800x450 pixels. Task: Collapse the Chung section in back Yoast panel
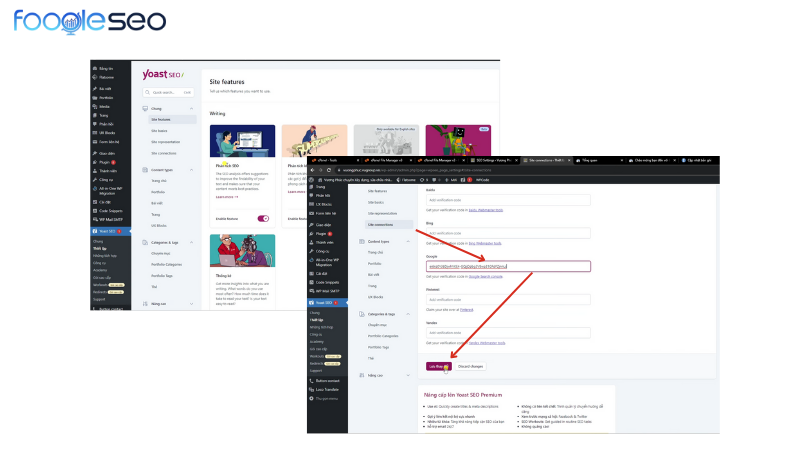pyautogui.click(x=193, y=108)
